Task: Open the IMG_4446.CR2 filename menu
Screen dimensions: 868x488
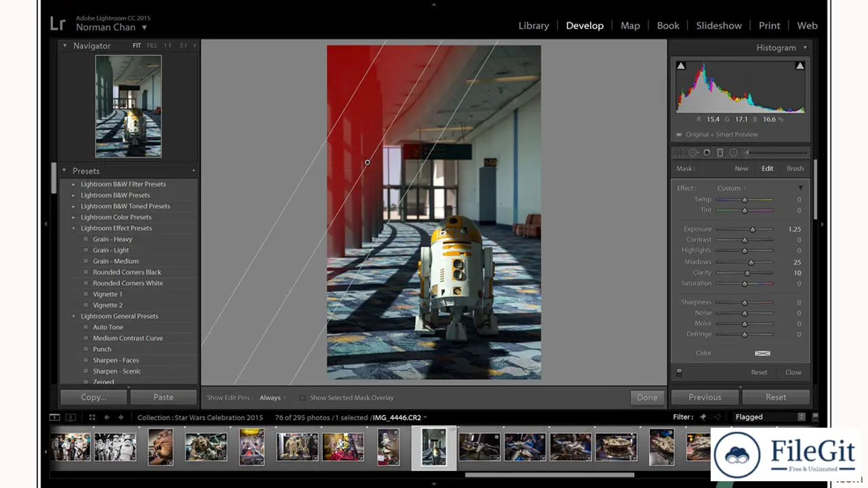Action: [399, 418]
